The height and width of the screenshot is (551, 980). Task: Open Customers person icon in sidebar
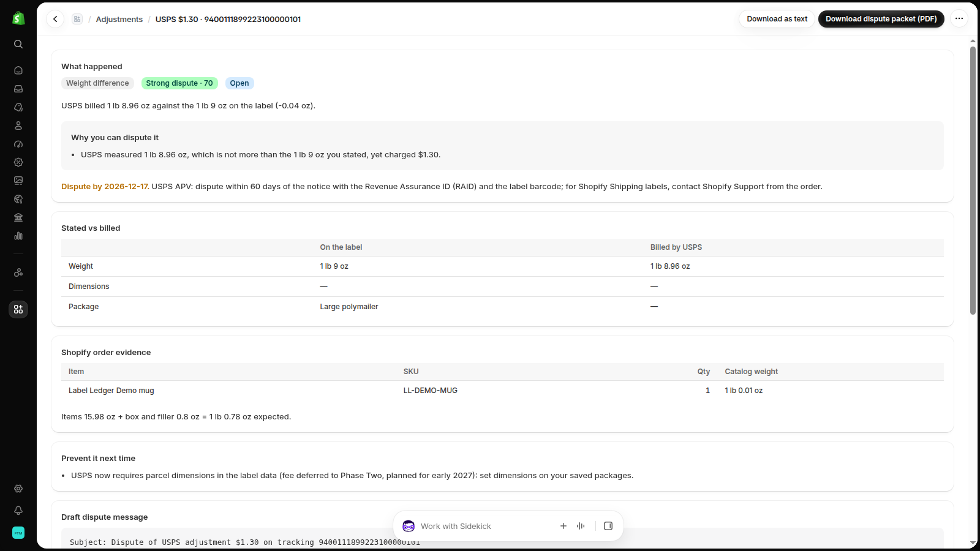click(x=18, y=126)
